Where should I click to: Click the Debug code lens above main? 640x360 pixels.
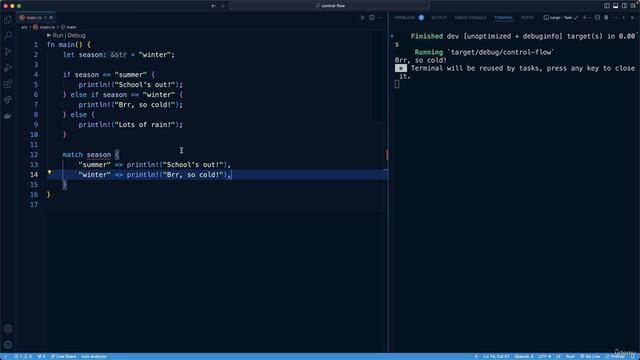(77, 36)
